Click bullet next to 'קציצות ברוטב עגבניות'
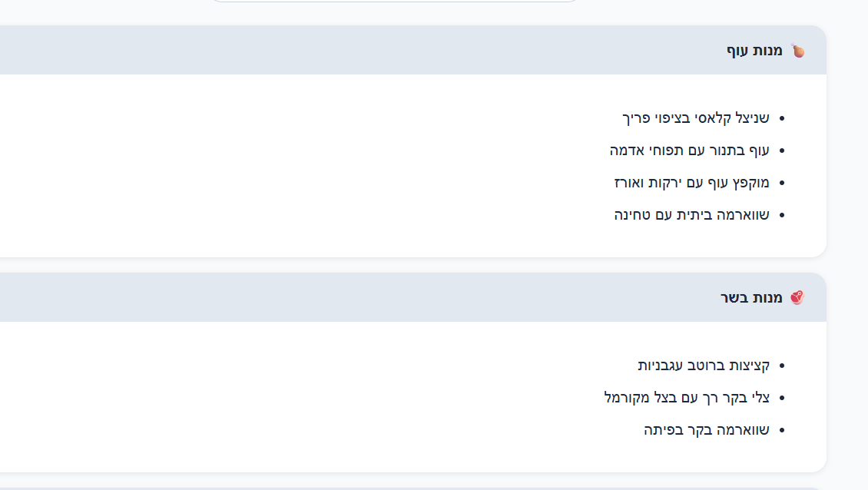868x490 pixels. pyautogui.click(x=782, y=366)
